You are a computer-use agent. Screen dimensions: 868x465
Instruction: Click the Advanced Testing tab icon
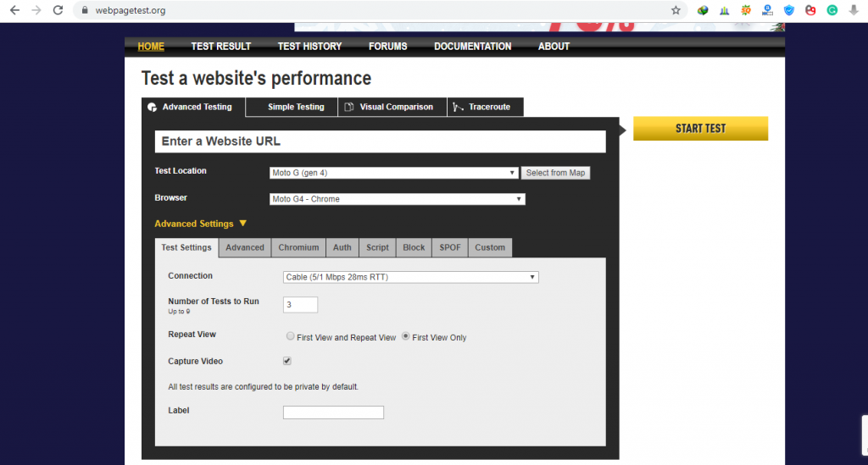tap(153, 108)
